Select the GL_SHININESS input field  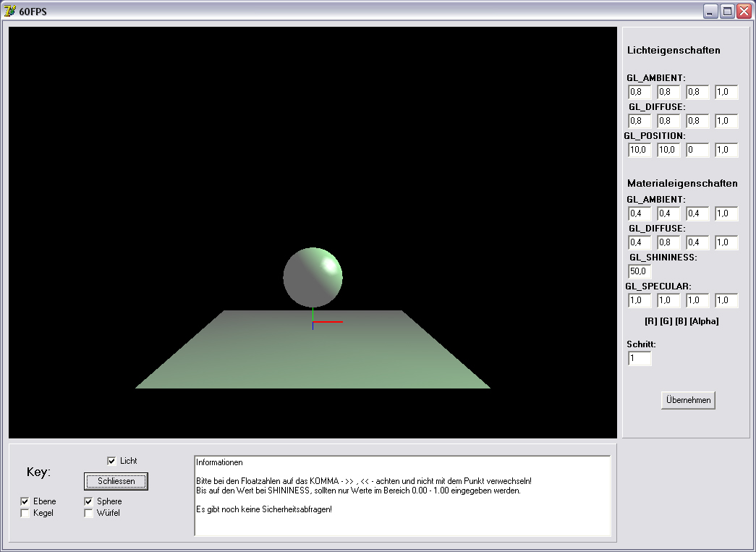click(x=640, y=271)
